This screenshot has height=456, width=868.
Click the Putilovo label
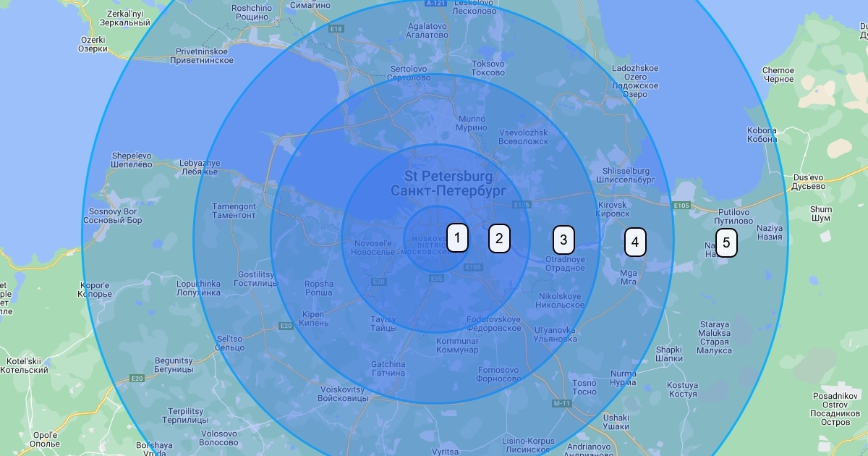point(733,216)
